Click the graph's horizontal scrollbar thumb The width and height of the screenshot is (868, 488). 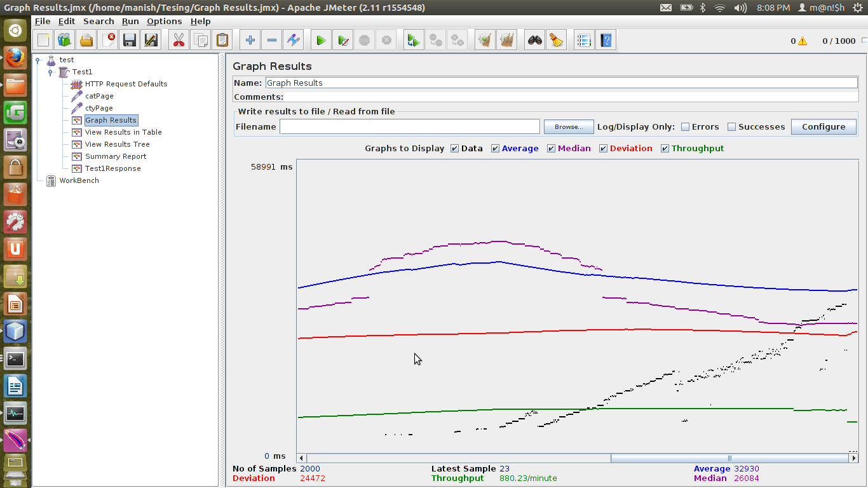(729, 458)
